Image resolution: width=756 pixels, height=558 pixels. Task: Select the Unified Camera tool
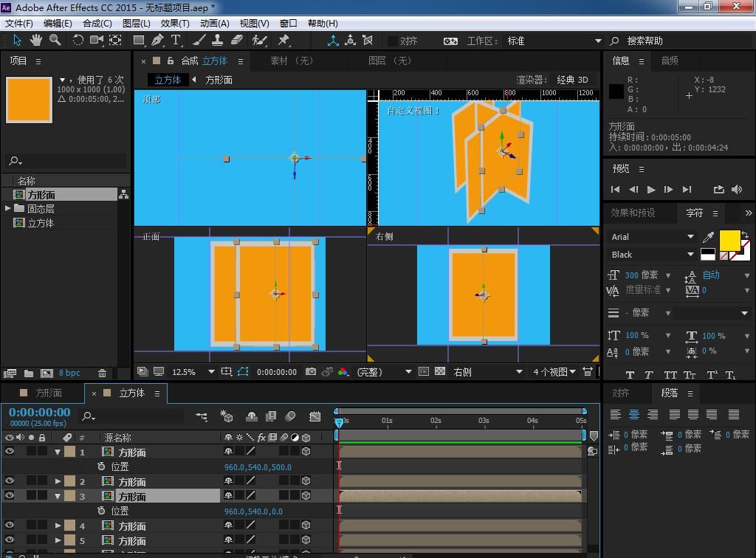click(x=97, y=41)
